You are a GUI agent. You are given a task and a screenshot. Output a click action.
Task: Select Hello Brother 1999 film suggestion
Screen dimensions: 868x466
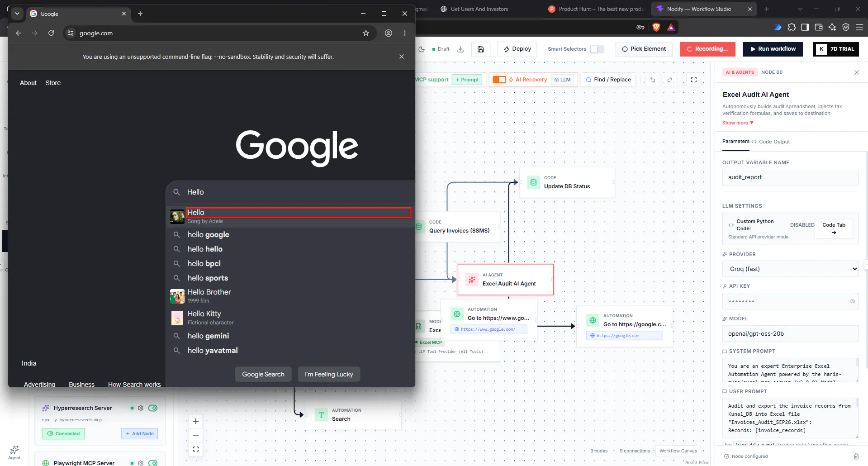tap(290, 296)
